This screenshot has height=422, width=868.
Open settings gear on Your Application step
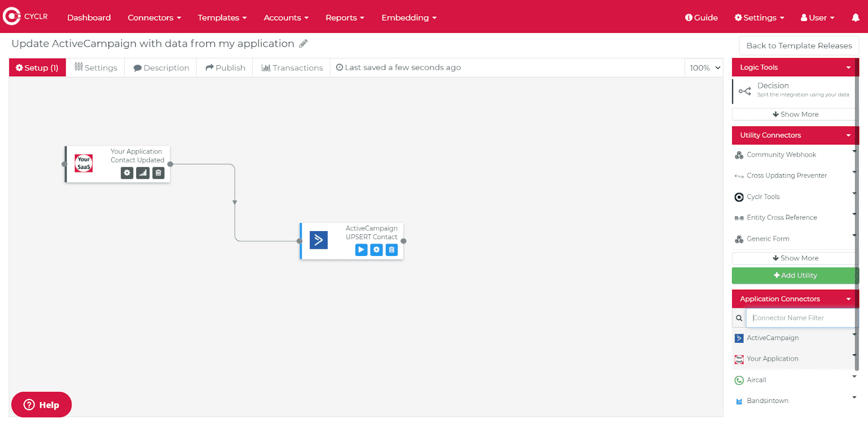pos(127,173)
